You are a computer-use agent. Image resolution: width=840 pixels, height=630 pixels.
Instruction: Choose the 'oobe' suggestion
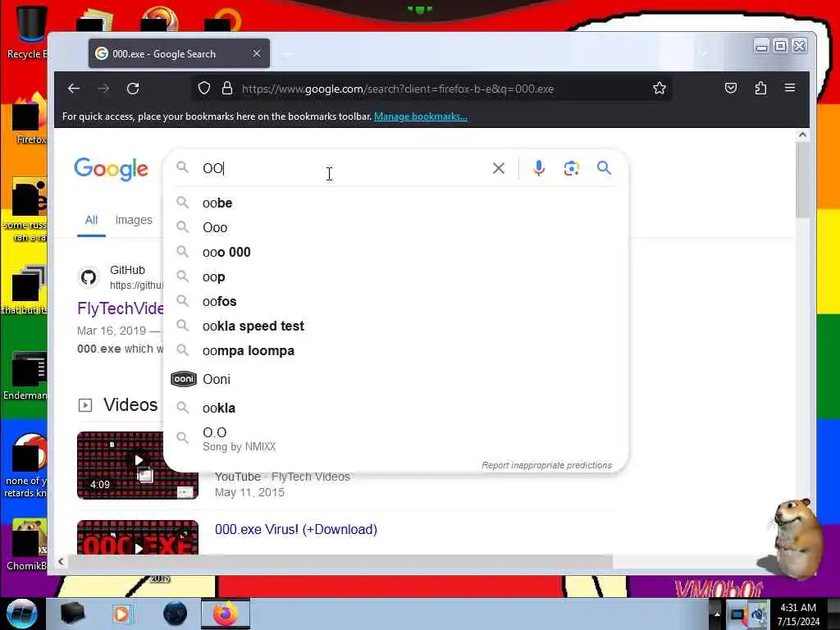pyautogui.click(x=396, y=203)
